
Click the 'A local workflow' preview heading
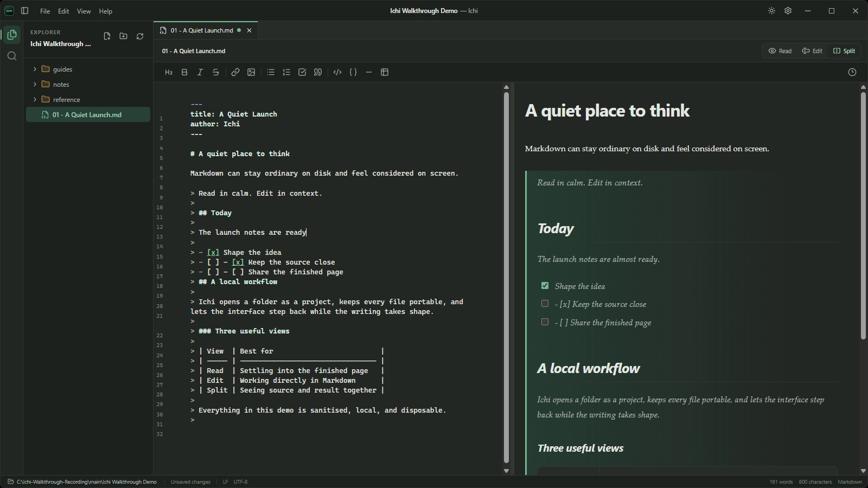tap(588, 368)
